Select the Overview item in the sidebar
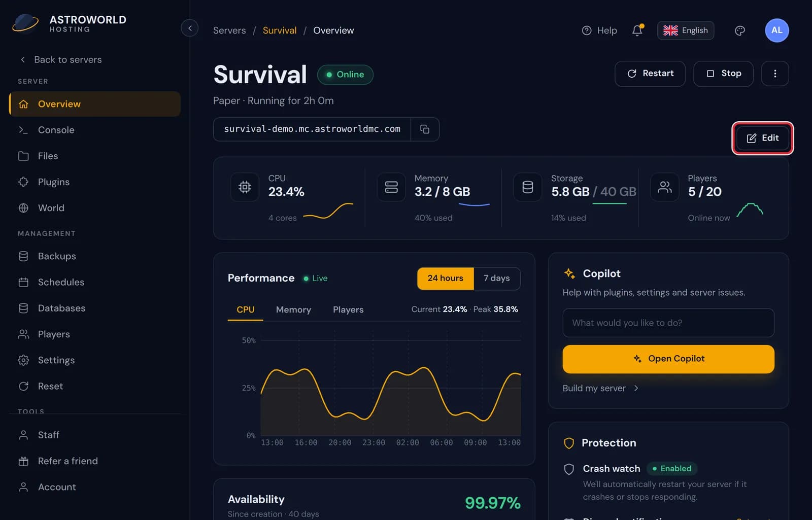This screenshot has height=520, width=812. 94,104
